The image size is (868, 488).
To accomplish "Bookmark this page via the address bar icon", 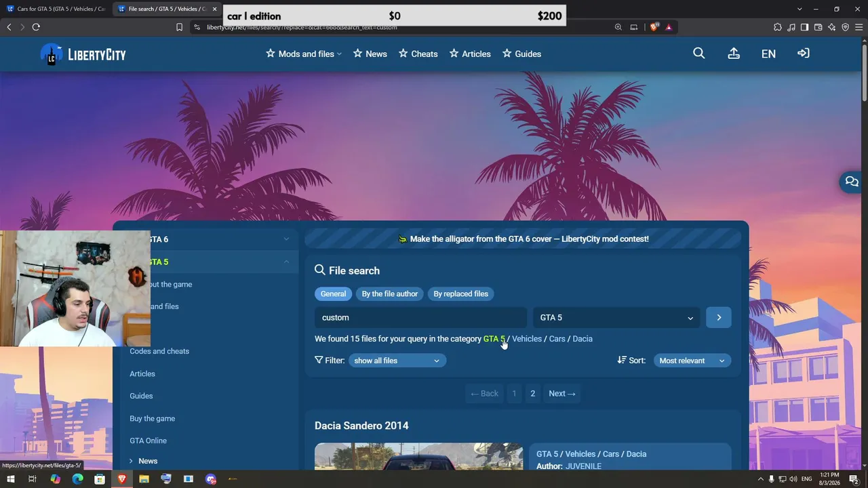I will [x=179, y=27].
